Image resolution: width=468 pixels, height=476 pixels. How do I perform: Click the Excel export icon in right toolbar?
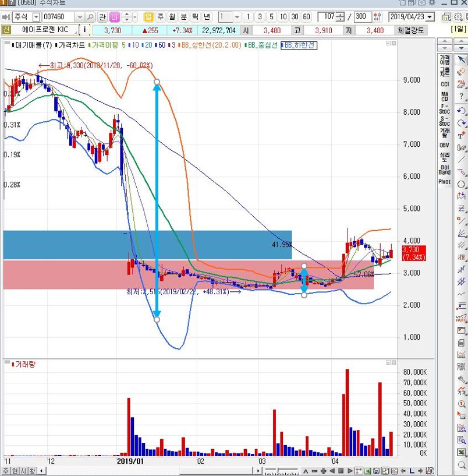click(x=462, y=452)
